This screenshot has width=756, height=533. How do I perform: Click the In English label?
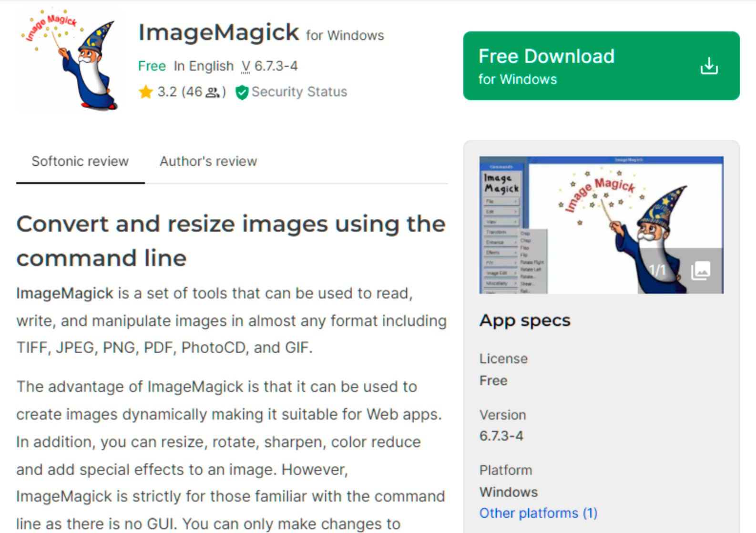click(204, 66)
